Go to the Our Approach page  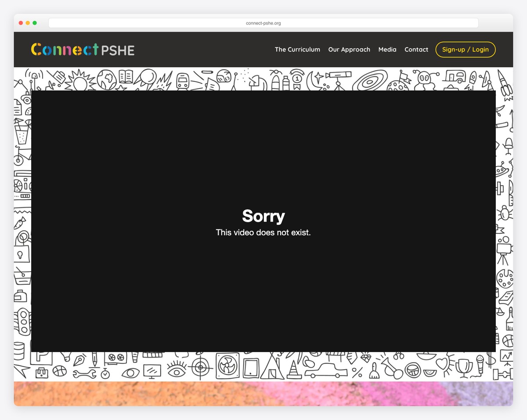[x=349, y=50]
